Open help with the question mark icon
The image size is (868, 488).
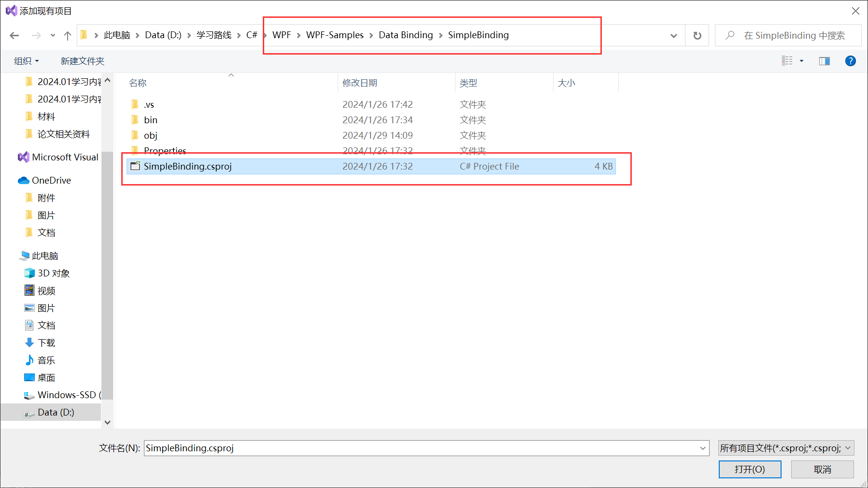[851, 61]
